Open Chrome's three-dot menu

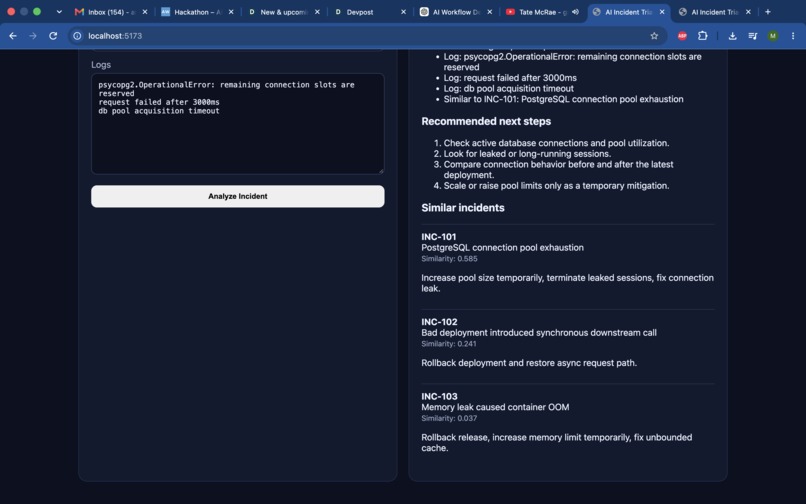pyautogui.click(x=793, y=35)
